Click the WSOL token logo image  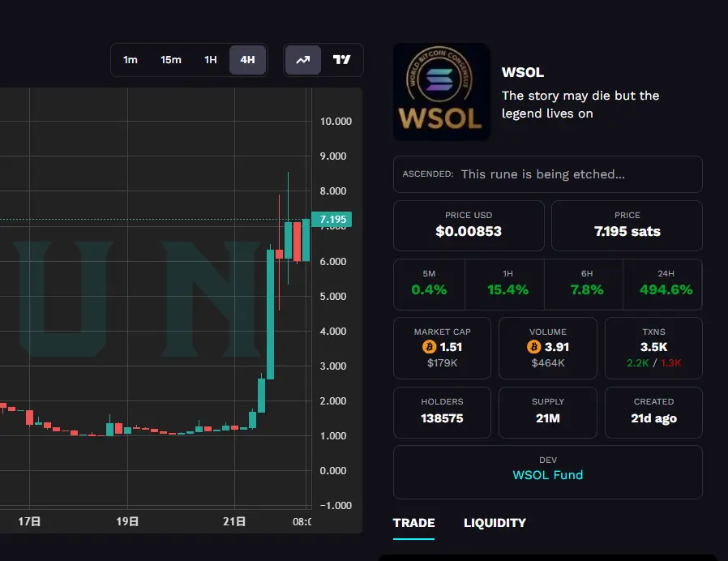coord(441,92)
